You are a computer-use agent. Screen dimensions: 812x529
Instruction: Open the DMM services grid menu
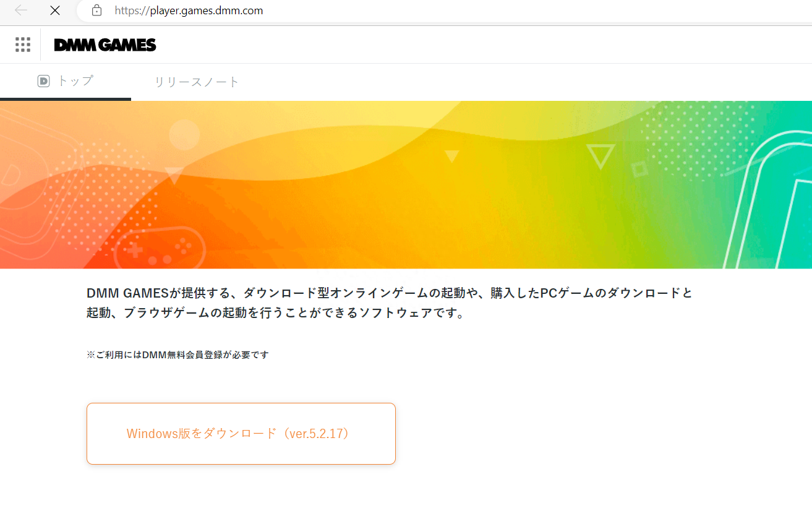[x=23, y=45]
